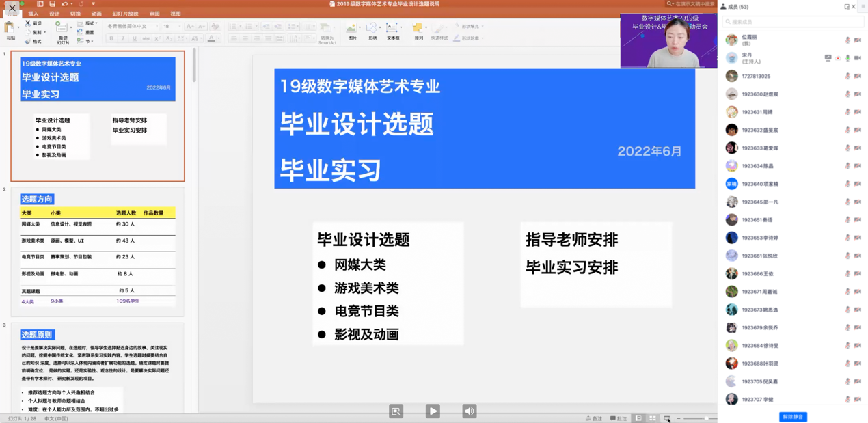Click the speaker volume icon
The height and width of the screenshot is (423, 868).
click(x=469, y=411)
